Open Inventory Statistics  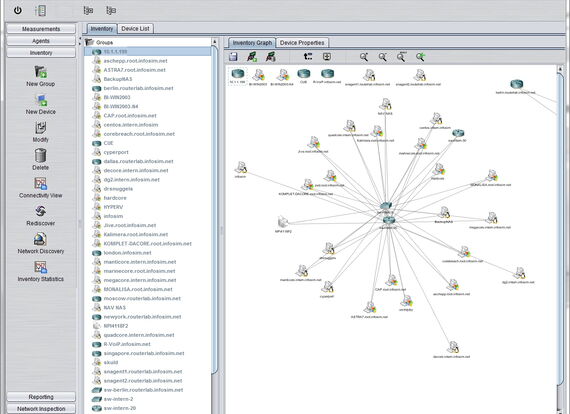click(41, 267)
